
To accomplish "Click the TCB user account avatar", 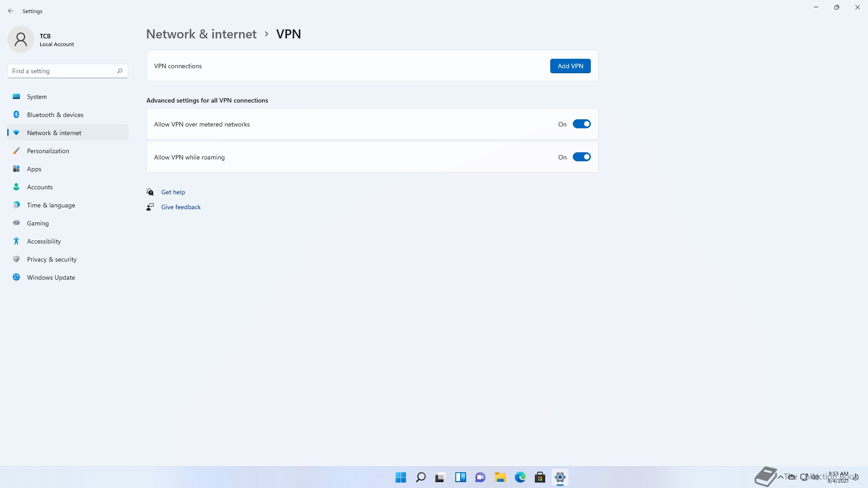I will tap(21, 40).
